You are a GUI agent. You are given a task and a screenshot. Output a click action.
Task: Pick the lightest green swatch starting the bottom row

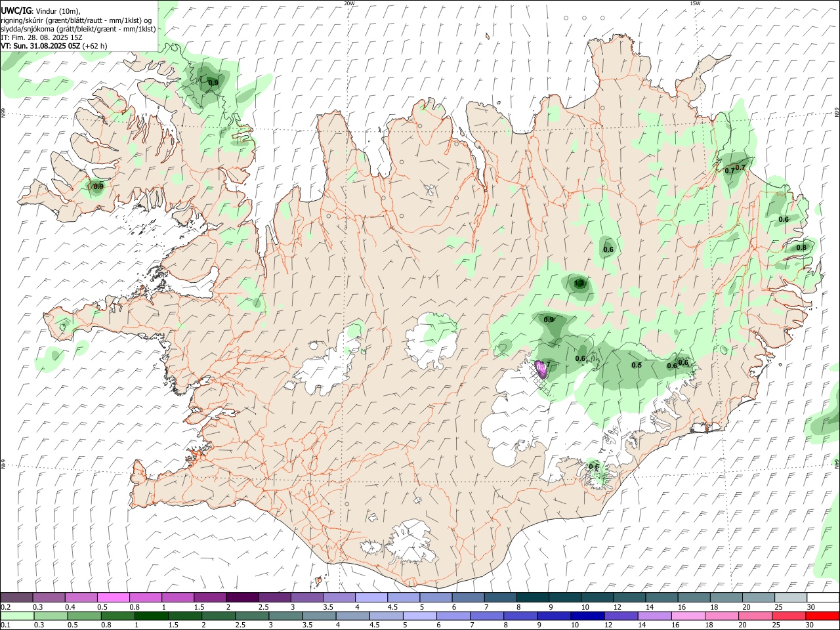(18, 616)
